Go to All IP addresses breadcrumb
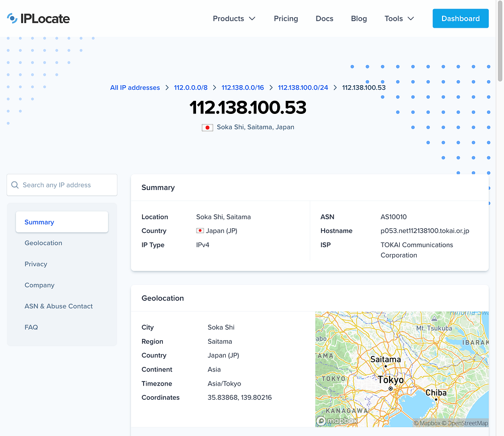Screen dimensions: 504x436 tap(135, 88)
